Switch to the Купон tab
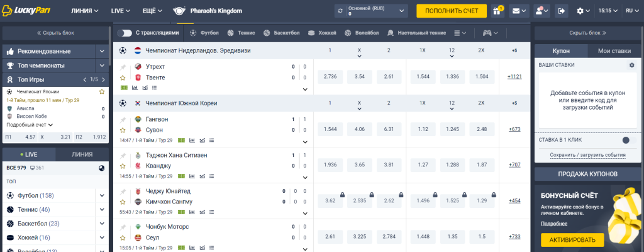Image resolution: width=644 pixels, height=252 pixels. tap(561, 51)
